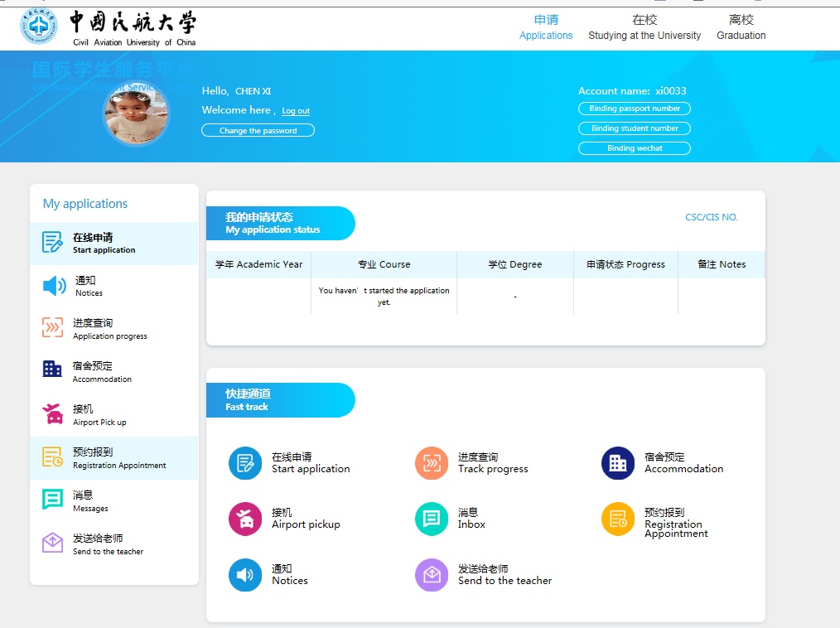Open Fast track Accommodation round icon
Viewport: 840px width, 628px height.
(617, 463)
